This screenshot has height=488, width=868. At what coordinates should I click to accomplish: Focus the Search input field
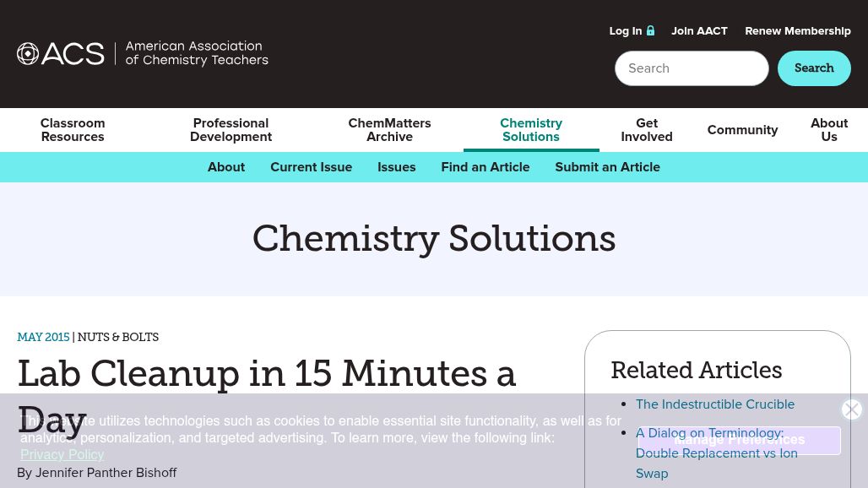click(x=692, y=68)
